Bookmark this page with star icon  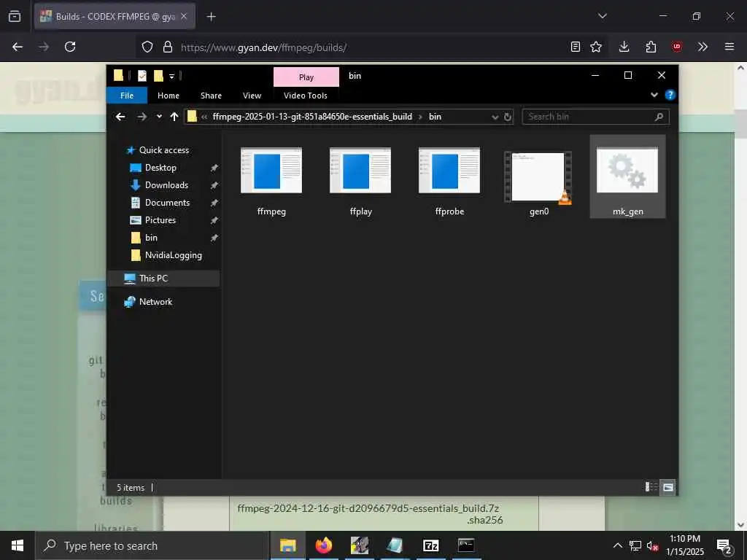coord(596,47)
